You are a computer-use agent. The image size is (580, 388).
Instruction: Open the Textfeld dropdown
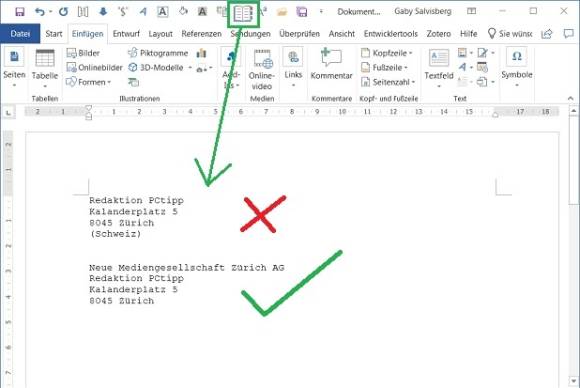[x=439, y=69]
